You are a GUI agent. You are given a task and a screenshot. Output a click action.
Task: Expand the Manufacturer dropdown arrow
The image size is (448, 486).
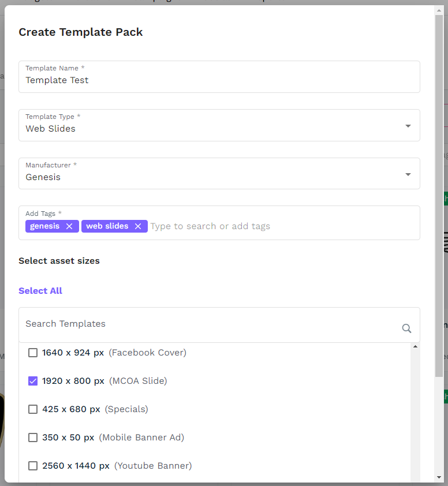tap(408, 174)
